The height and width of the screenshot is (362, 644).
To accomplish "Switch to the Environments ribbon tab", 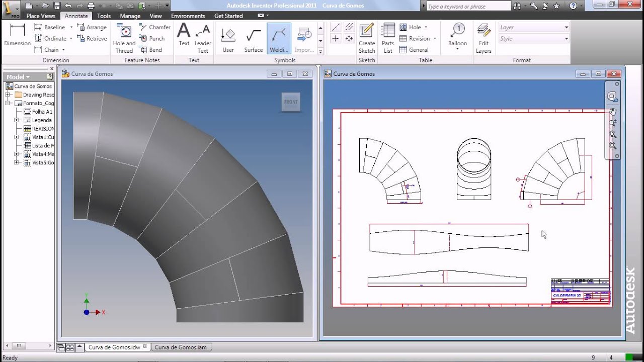I will pos(188,16).
